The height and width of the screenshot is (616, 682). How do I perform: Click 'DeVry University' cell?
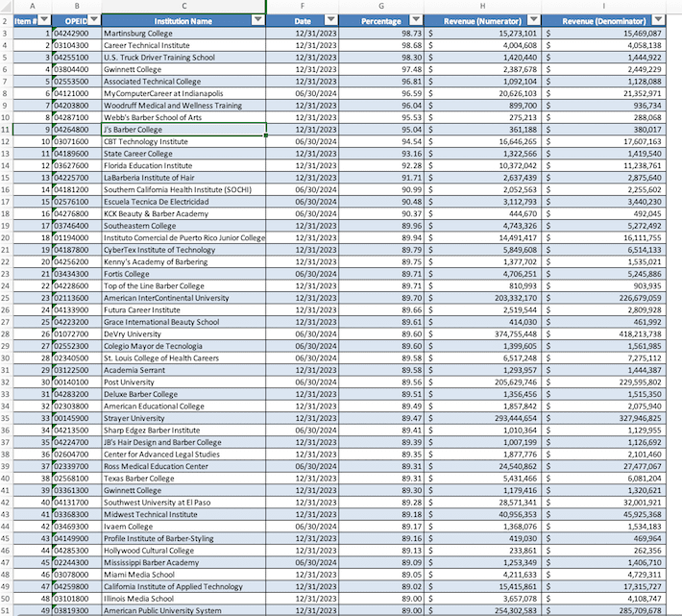(183, 334)
